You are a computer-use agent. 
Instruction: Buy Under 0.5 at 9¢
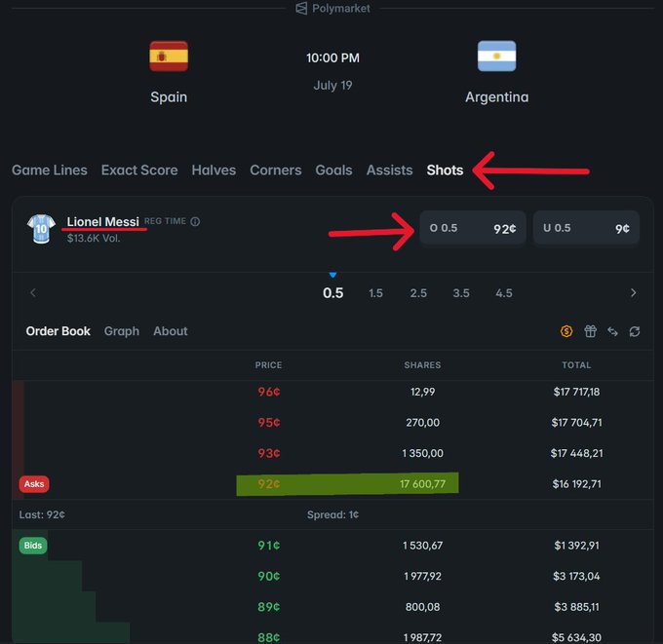tap(586, 228)
